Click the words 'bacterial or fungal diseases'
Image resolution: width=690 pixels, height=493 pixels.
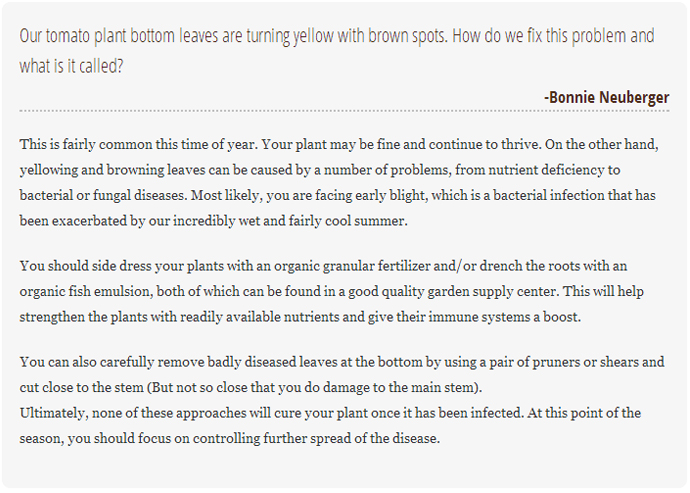(103, 195)
